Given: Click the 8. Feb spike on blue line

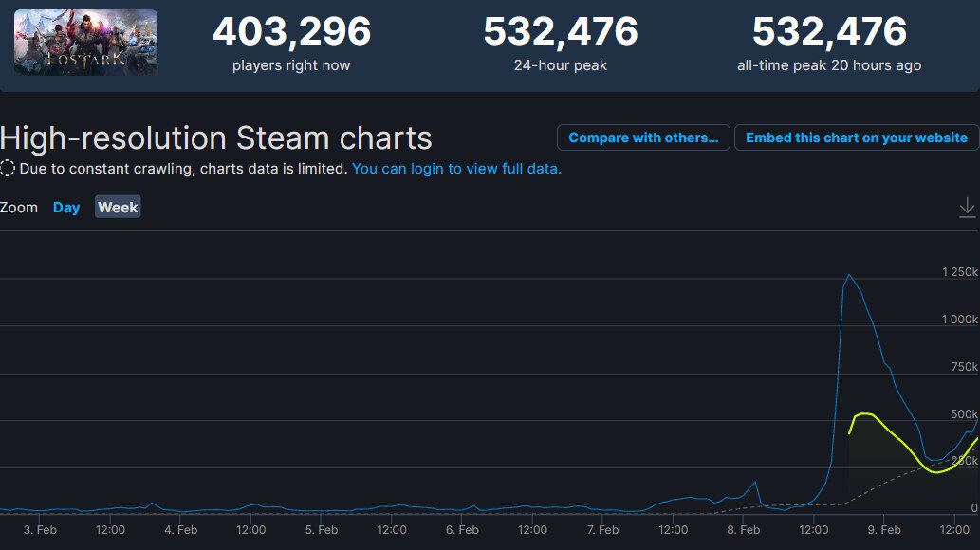Looking at the screenshot, I should pyautogui.click(x=755, y=483).
